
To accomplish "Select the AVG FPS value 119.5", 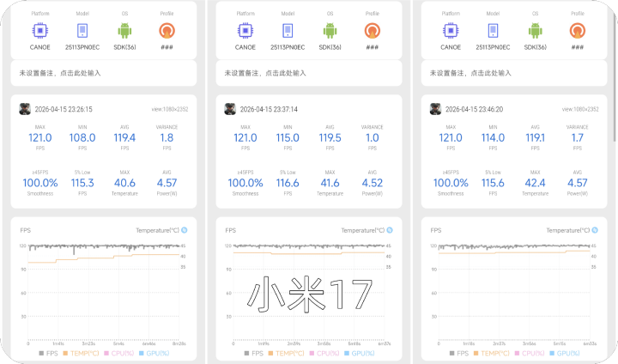I will point(330,137).
